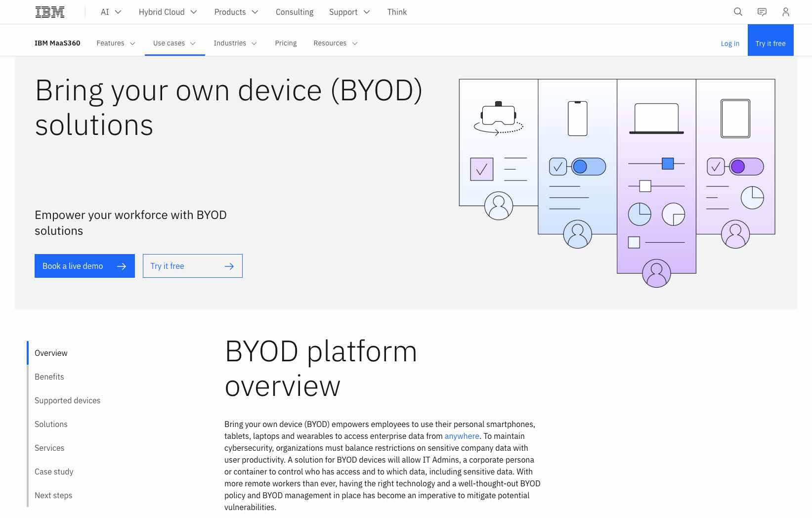This screenshot has height=518, width=812.
Task: Open the Pricing tab
Action: [x=286, y=43]
